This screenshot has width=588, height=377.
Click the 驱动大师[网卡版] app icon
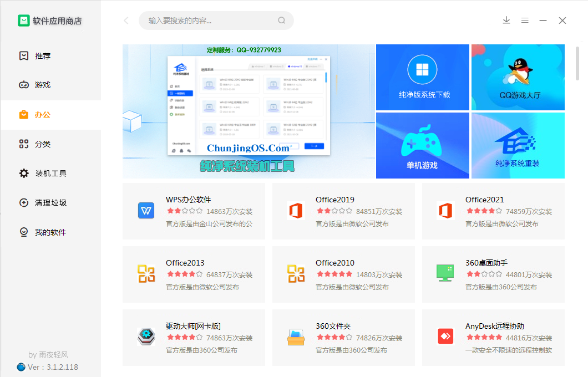coord(146,337)
